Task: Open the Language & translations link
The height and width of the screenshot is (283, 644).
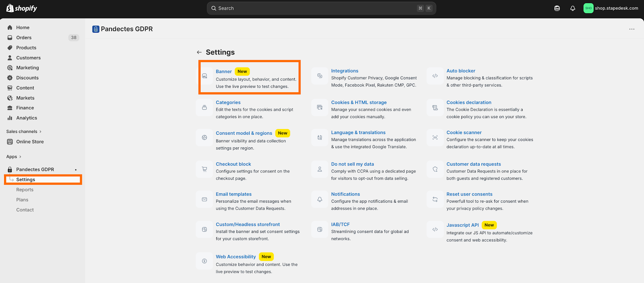Action: pos(358,133)
